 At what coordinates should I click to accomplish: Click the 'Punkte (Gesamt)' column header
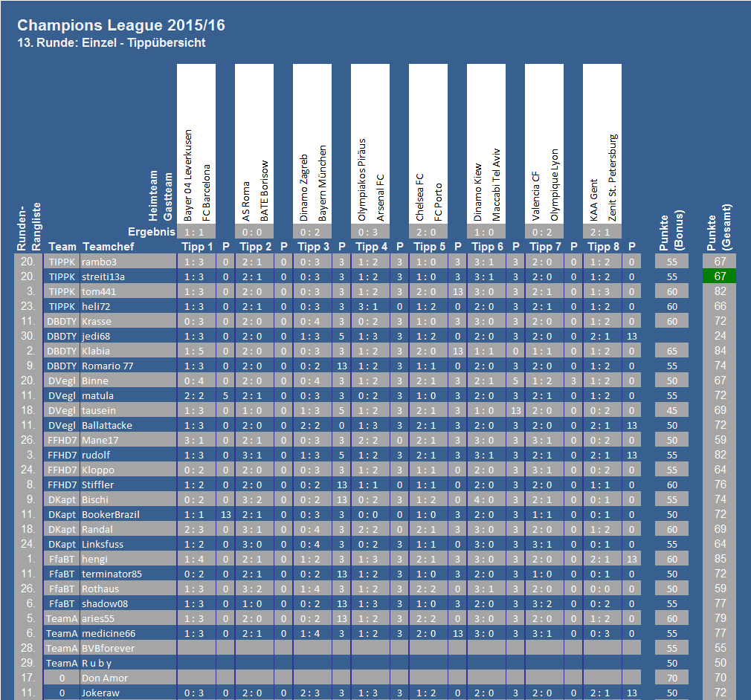pos(719,227)
